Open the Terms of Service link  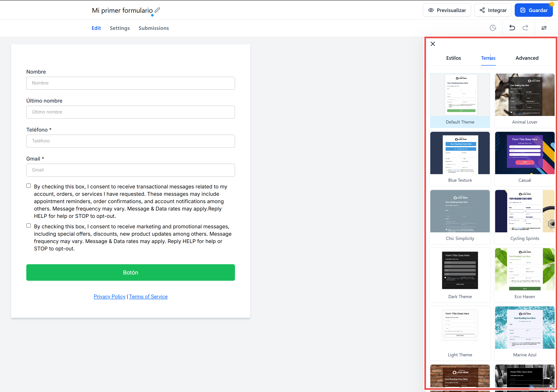click(148, 297)
